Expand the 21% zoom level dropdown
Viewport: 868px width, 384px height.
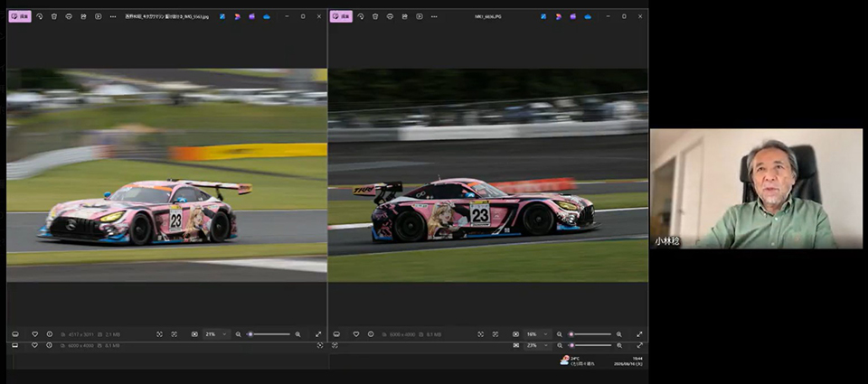point(216,334)
